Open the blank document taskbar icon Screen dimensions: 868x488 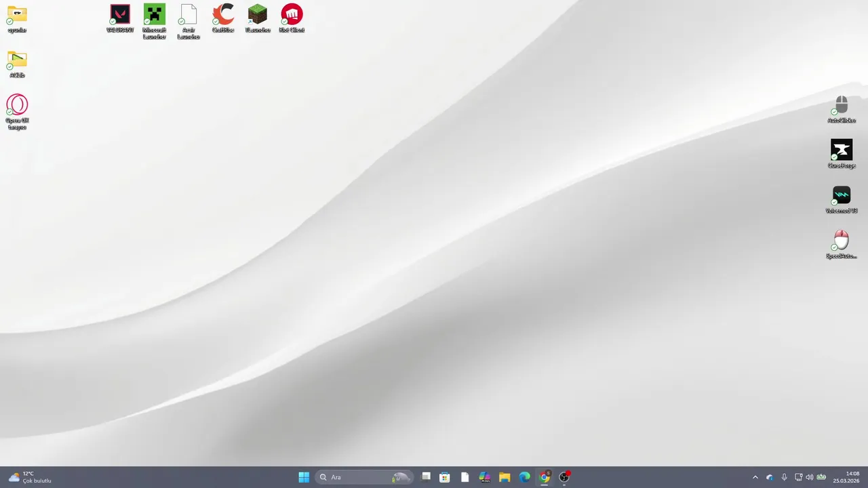coord(465,477)
